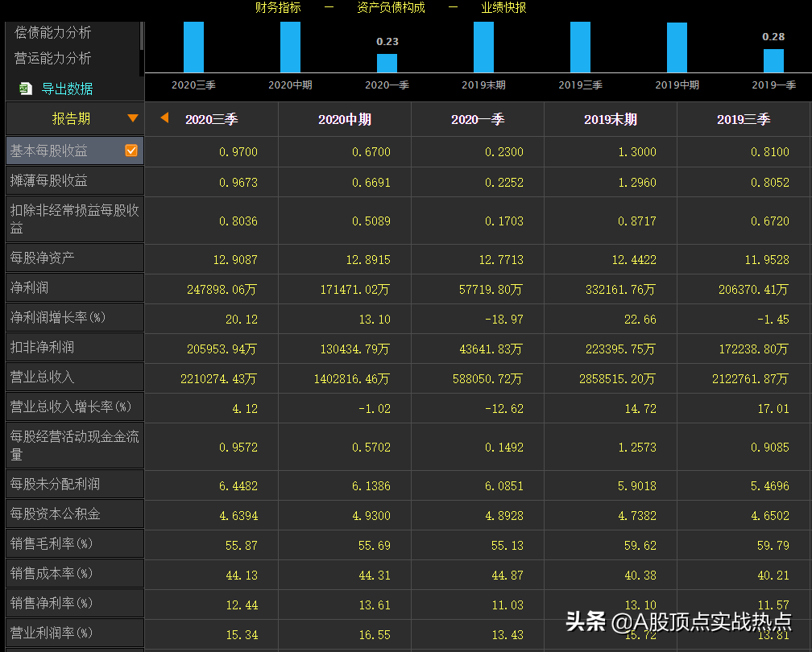Select the 销售净利率(%) row label

coord(75,604)
